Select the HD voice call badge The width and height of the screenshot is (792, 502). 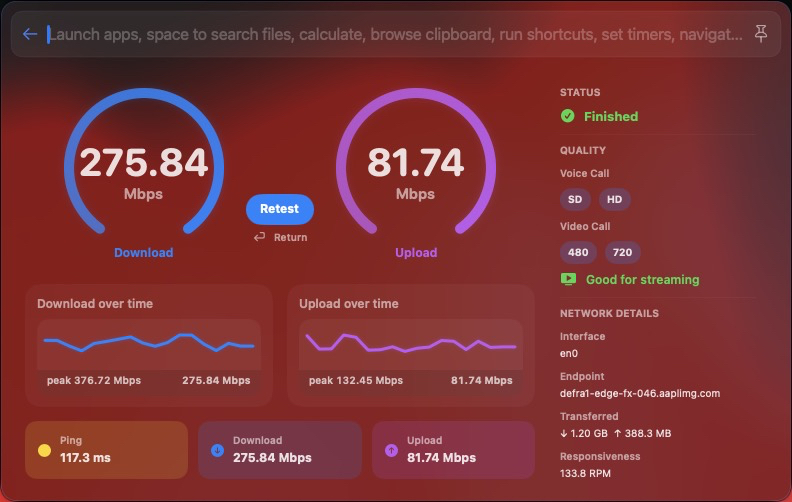tap(614, 199)
